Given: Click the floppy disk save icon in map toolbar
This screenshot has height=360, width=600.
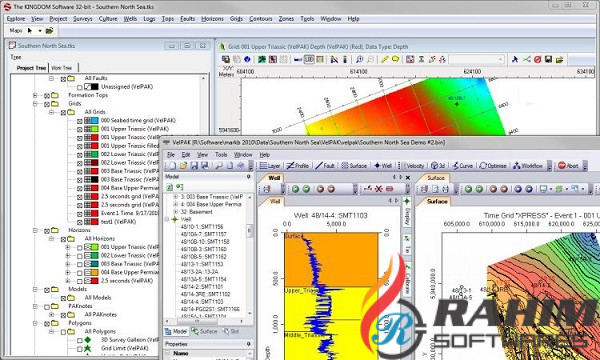Looking at the screenshot, I should 548,59.
